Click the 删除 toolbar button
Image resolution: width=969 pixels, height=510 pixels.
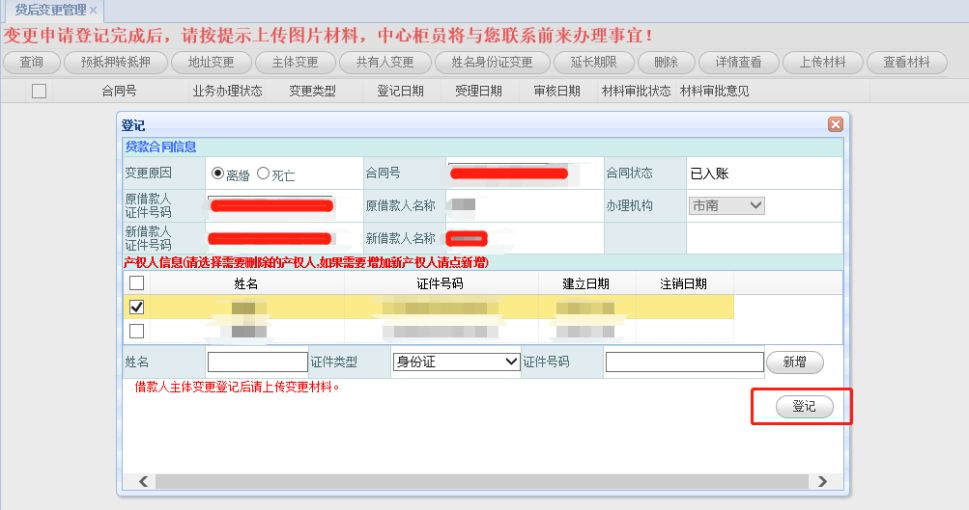coord(666,62)
